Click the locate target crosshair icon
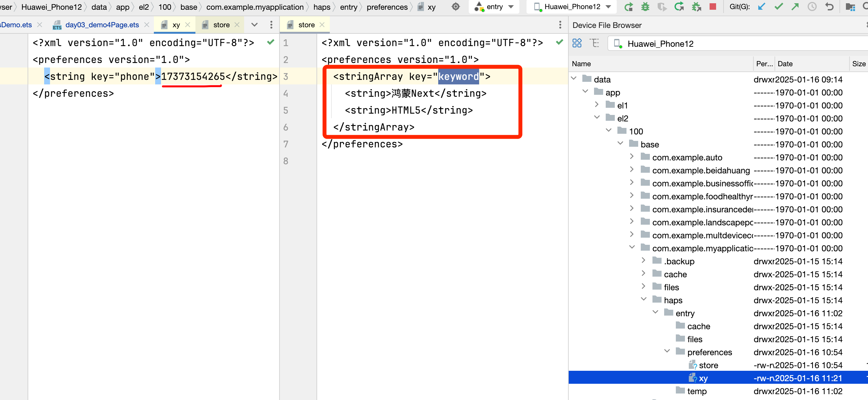Screen dimensions: 868x400 [x=455, y=7]
